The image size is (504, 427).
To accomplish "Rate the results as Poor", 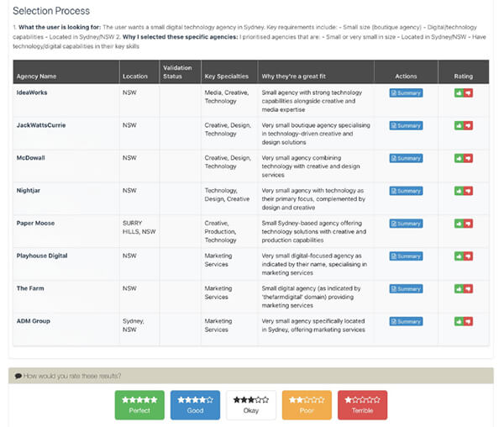I will pos(306,404).
